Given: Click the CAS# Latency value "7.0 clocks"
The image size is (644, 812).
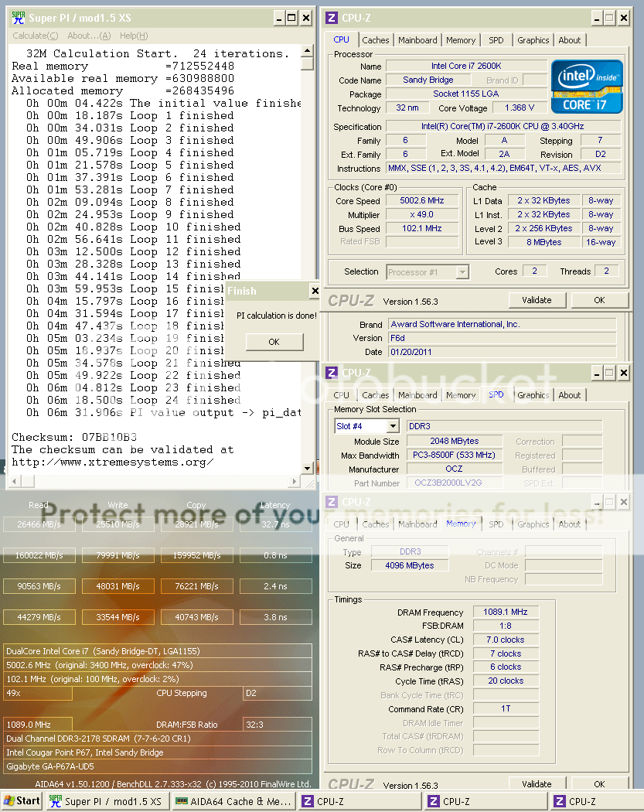Looking at the screenshot, I should tap(506, 640).
